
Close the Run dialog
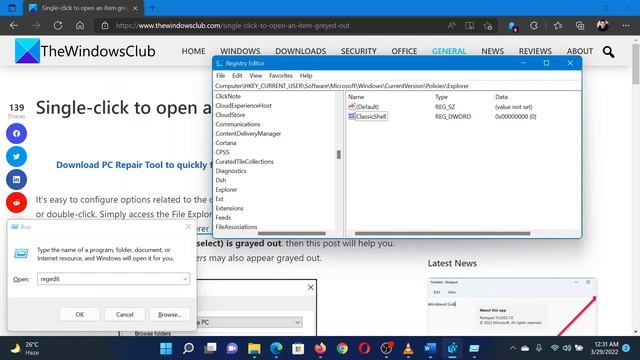point(188,227)
